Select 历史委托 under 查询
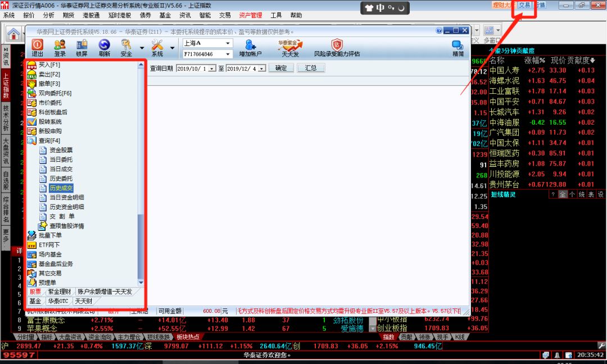The width and height of the screenshot is (607, 364). point(61,178)
